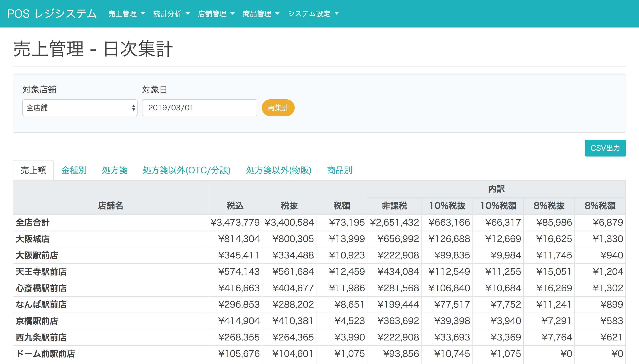
Task: Click ドーム前駅前店 非課税 value ¥93,856
Action: coord(401,354)
